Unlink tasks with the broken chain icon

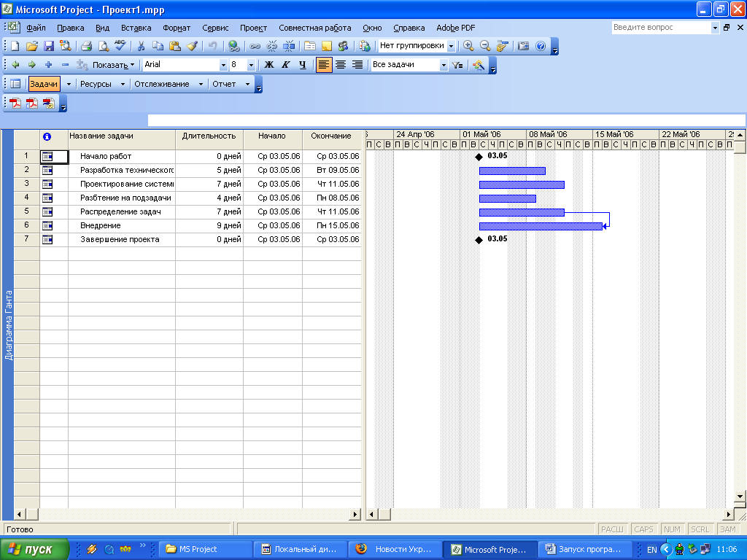271,46
